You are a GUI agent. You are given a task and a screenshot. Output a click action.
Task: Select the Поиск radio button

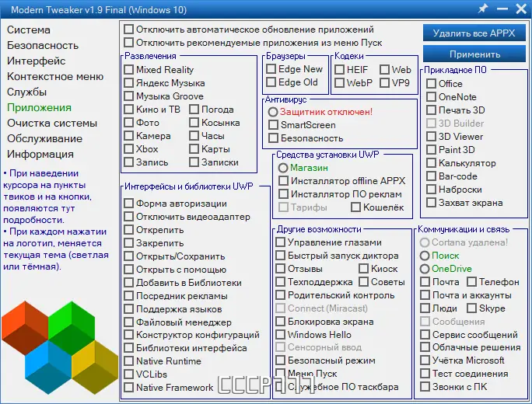pos(425,256)
